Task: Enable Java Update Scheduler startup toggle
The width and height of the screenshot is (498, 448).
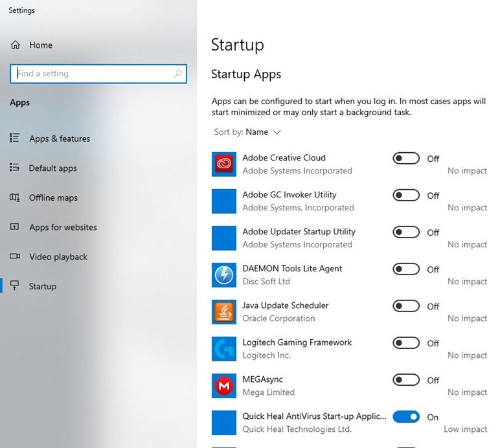Action: [406, 306]
